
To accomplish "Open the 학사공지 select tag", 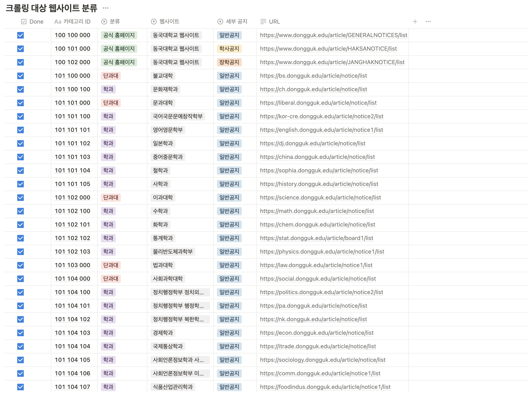I will click(x=229, y=49).
